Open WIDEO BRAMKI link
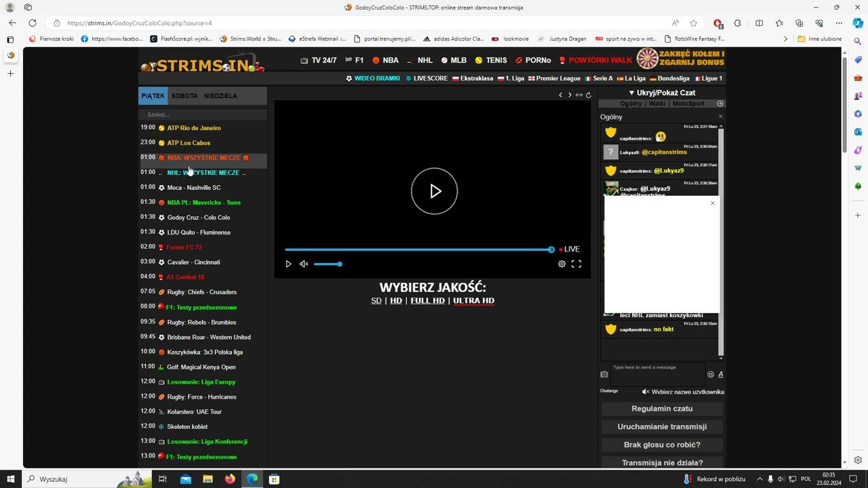The image size is (868, 488). pyautogui.click(x=373, y=79)
